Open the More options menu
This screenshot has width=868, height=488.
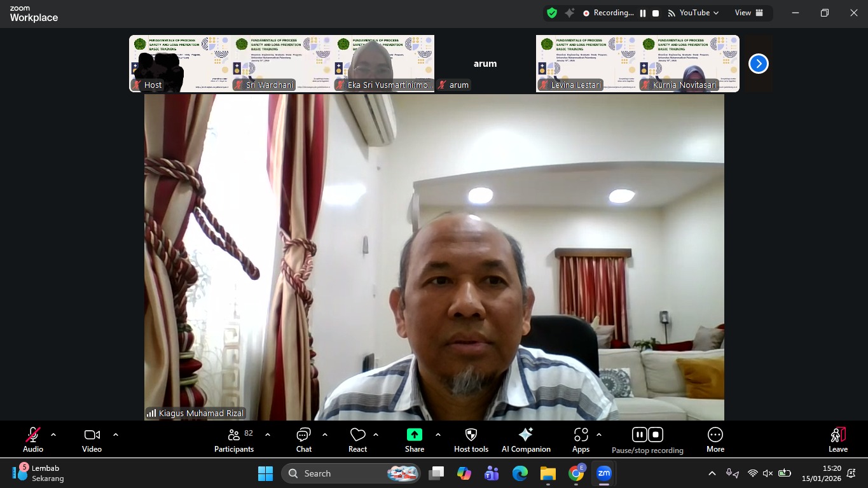715,439
